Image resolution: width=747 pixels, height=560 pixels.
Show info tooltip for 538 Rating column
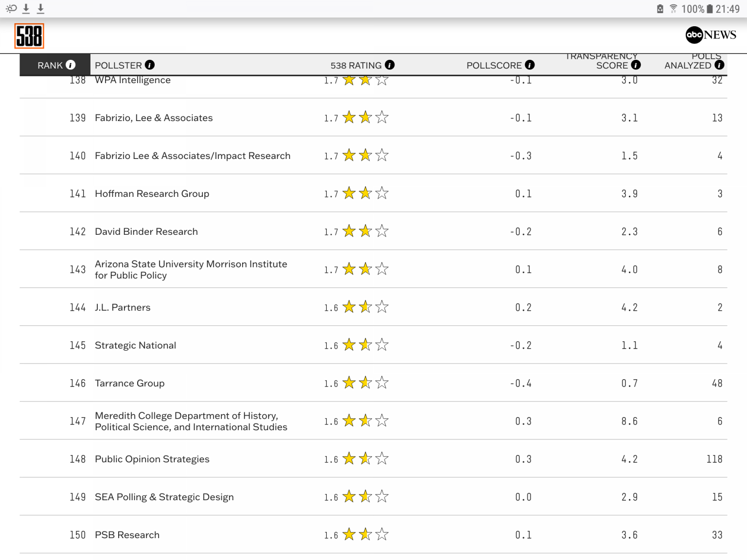[x=390, y=65]
